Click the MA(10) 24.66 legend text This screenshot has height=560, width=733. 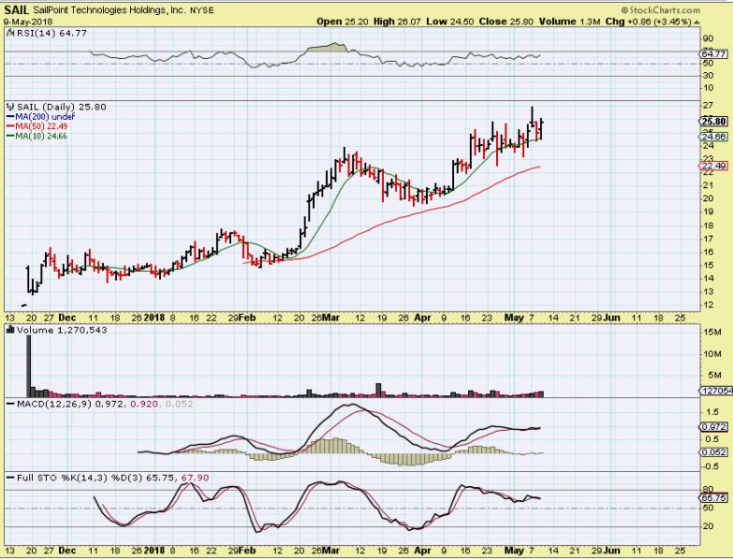click(41, 137)
